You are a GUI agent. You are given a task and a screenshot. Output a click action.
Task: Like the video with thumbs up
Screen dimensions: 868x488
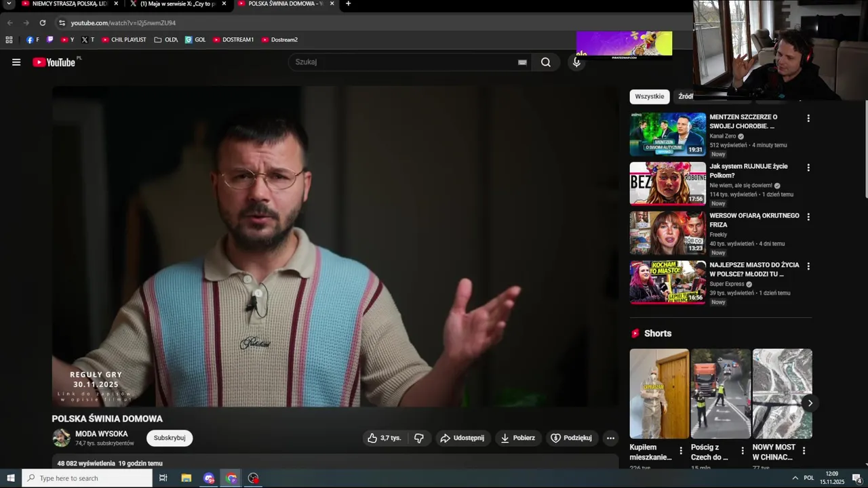tap(384, 438)
